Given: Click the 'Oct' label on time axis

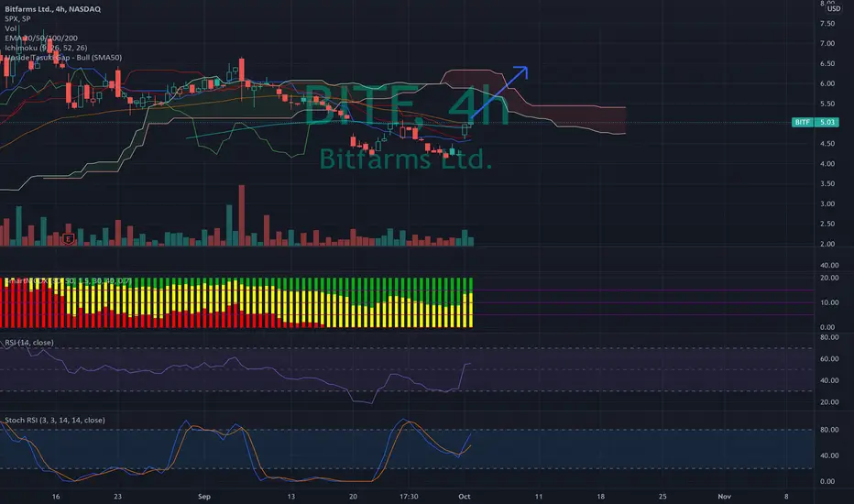Looking at the screenshot, I should [464, 497].
